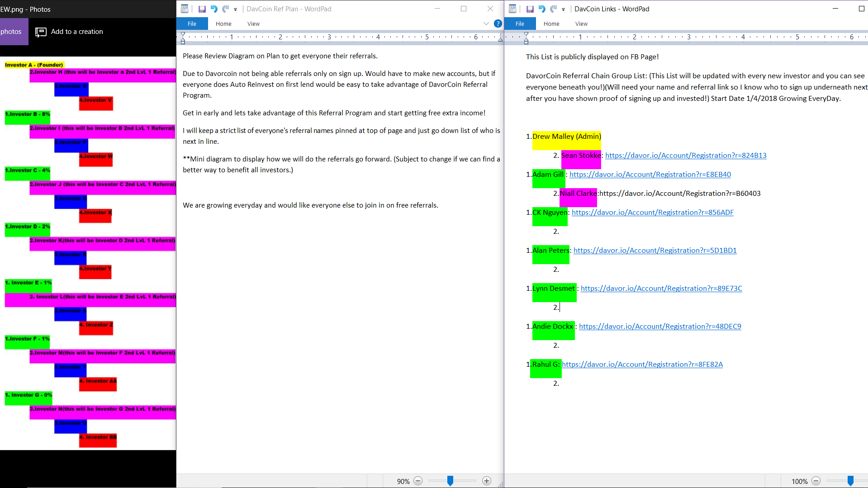Click Drew Malley (Admin) highlighted name

pyautogui.click(x=567, y=137)
